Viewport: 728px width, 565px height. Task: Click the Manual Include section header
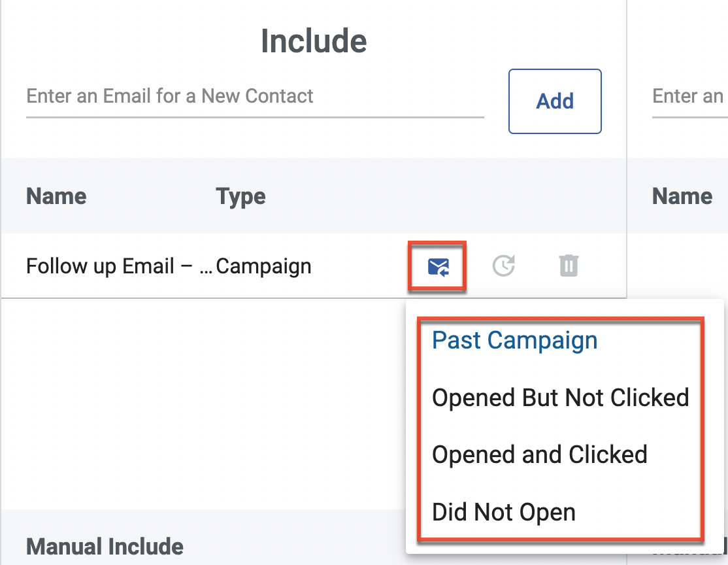tap(105, 546)
